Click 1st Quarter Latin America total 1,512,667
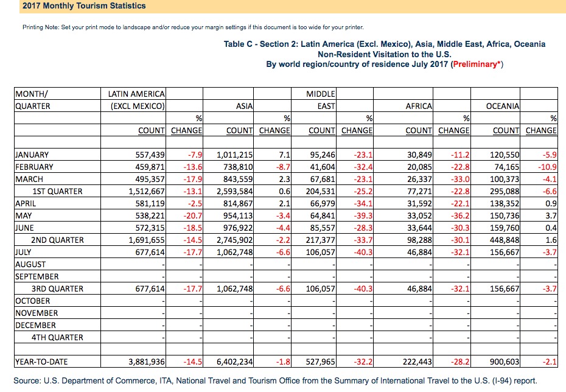The image size is (566, 392). click(147, 191)
